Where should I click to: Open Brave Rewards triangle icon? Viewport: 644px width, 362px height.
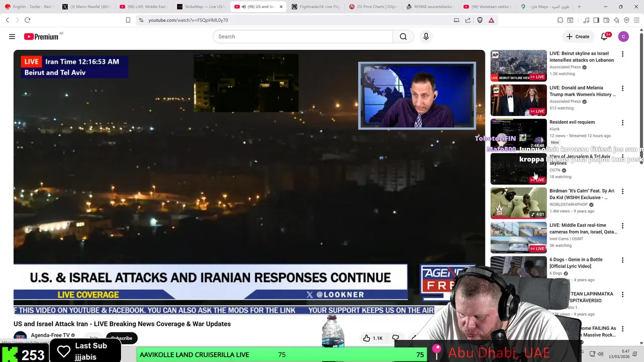click(x=492, y=20)
